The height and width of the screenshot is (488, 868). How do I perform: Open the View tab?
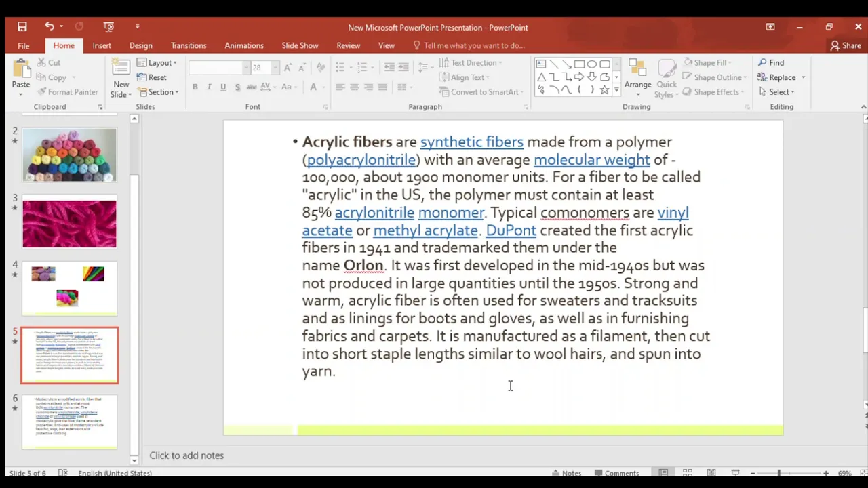pos(387,45)
